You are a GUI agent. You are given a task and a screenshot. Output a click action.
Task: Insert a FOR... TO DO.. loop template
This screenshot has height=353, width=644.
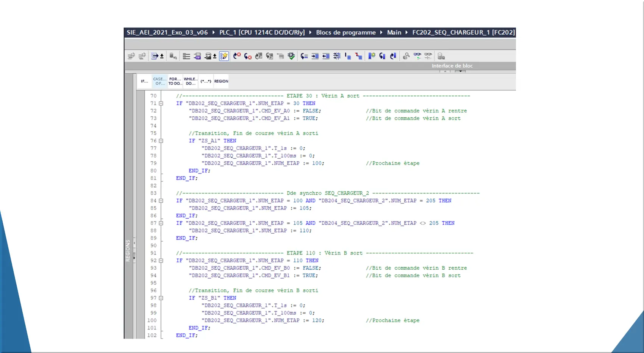pyautogui.click(x=175, y=81)
